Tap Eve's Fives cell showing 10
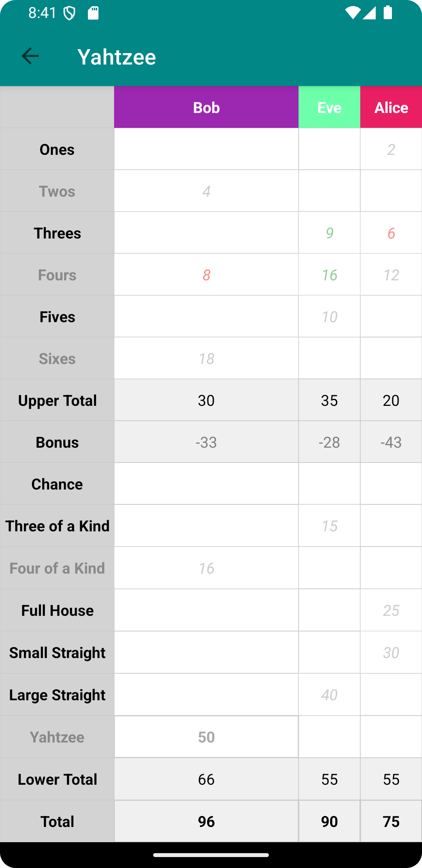Screen dimensions: 422x868 [329, 316]
